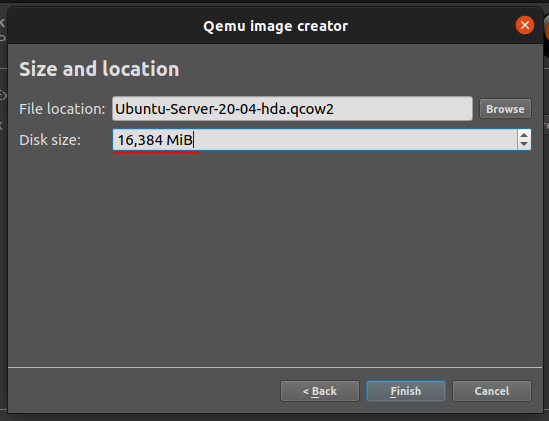Click the Size and location heading

point(99,69)
